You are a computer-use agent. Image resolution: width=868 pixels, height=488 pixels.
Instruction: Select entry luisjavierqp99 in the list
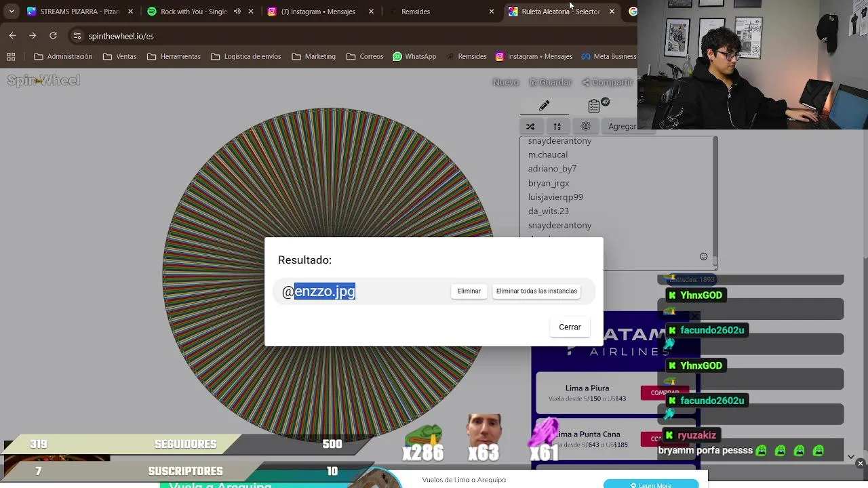(x=555, y=197)
